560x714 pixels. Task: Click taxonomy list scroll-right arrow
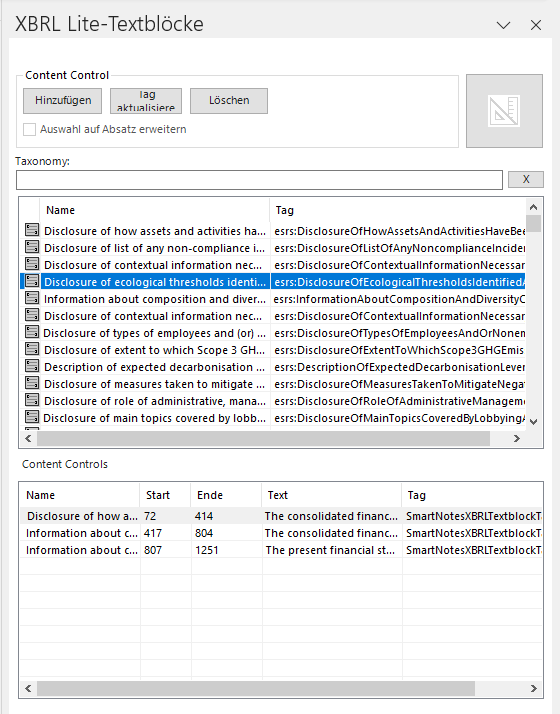click(517, 439)
